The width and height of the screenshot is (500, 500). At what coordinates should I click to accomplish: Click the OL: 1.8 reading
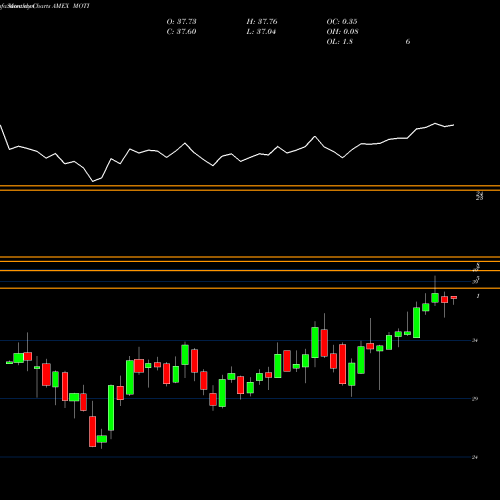340,42
